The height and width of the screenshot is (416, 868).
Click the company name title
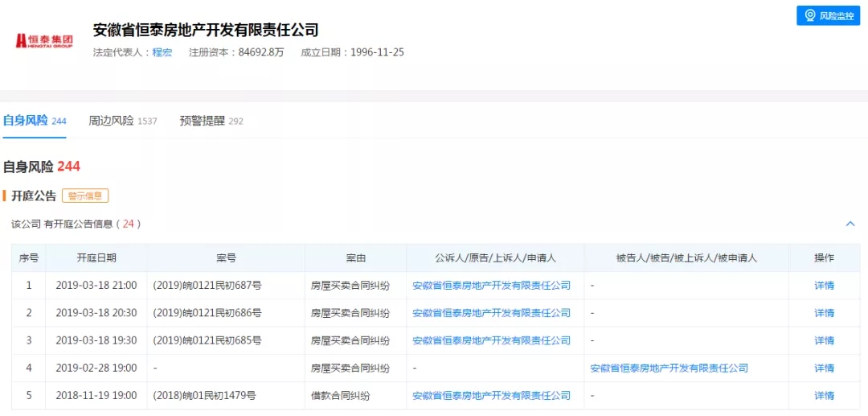[206, 29]
